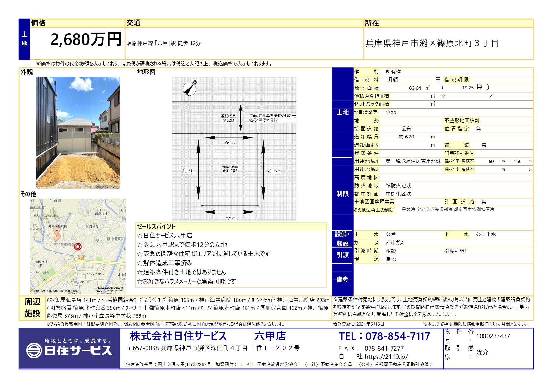Click the 2,680万円 price value
This screenshot has height=392, width=555.
[86, 40]
